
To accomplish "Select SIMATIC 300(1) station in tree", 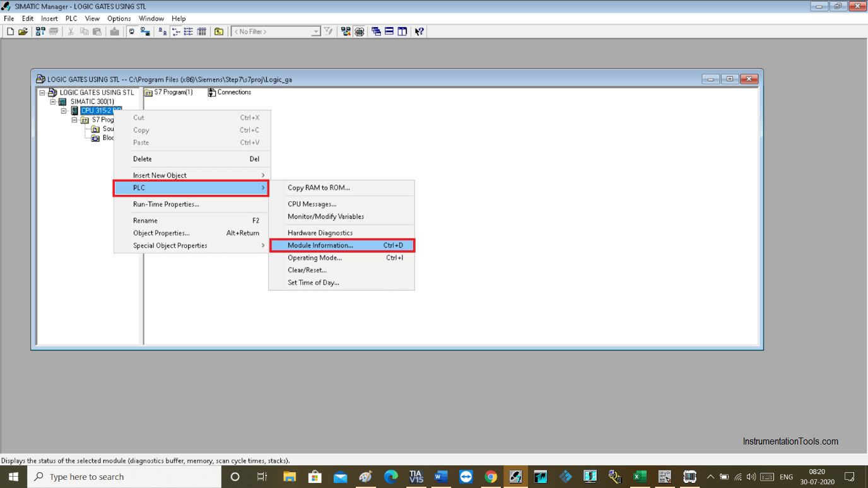I will (x=92, y=102).
